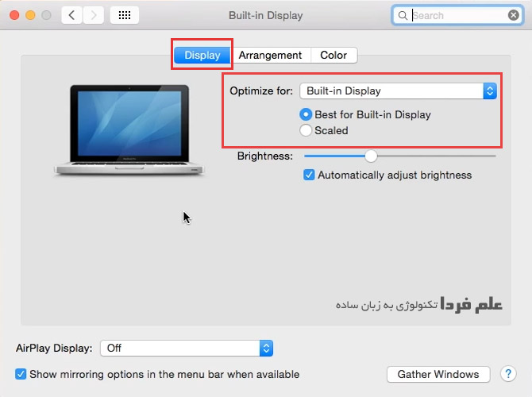The image size is (532, 397).
Task: Open help with the question mark button
Action: (x=508, y=374)
